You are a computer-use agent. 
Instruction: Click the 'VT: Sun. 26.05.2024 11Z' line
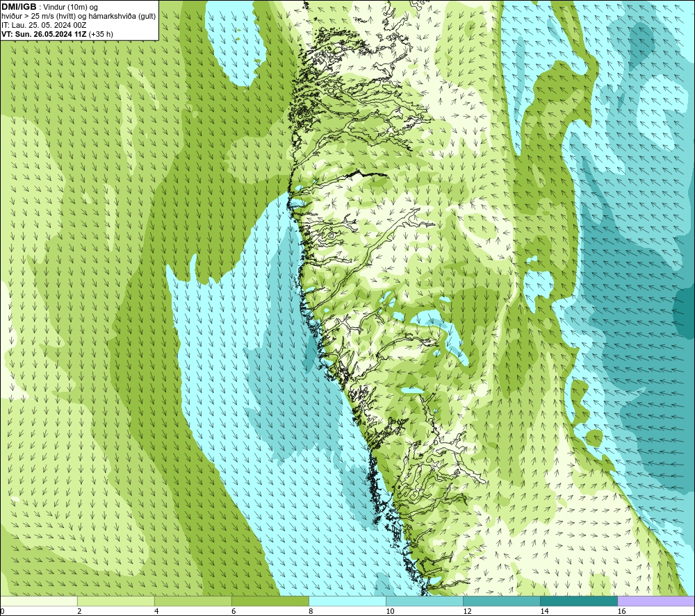tap(44, 34)
